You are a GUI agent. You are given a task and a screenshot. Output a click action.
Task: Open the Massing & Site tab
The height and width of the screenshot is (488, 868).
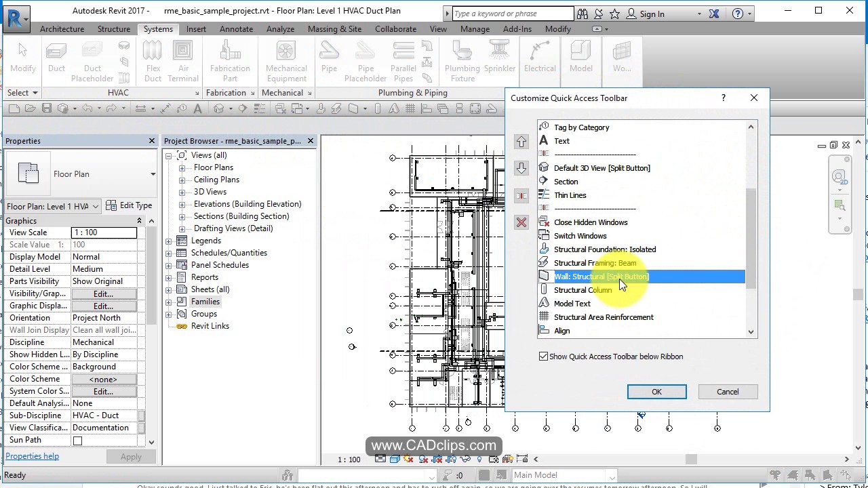pyautogui.click(x=334, y=29)
